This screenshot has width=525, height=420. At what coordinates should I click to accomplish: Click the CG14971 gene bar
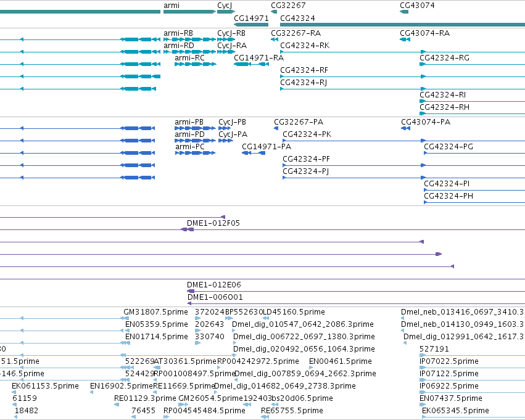251,25
